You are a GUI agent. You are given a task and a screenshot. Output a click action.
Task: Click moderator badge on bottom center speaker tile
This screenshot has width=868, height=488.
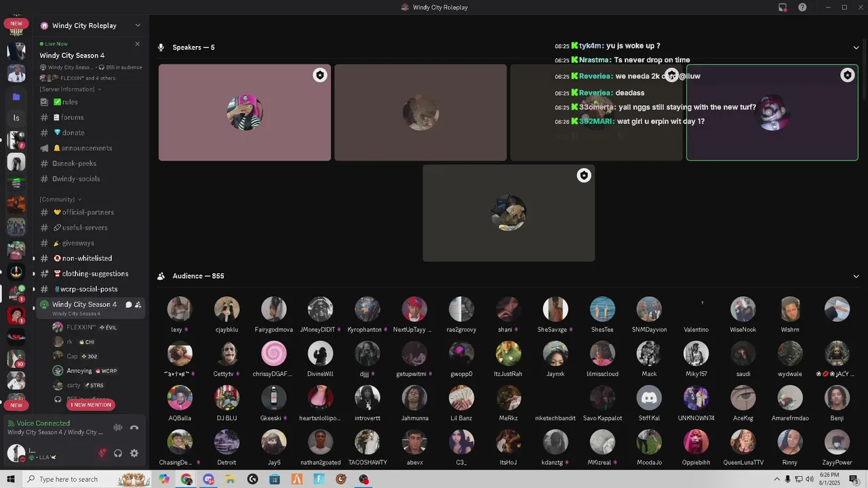pos(584,176)
